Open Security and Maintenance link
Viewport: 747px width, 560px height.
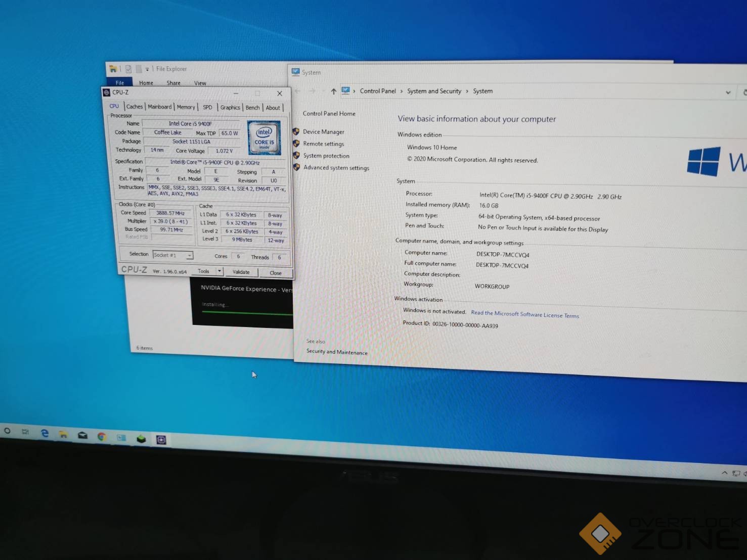click(337, 352)
